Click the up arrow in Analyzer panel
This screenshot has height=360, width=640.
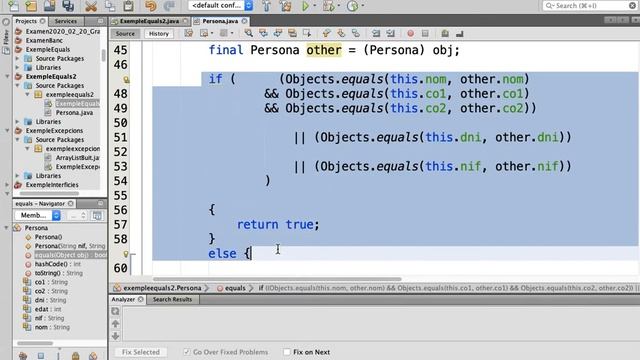(x=116, y=324)
